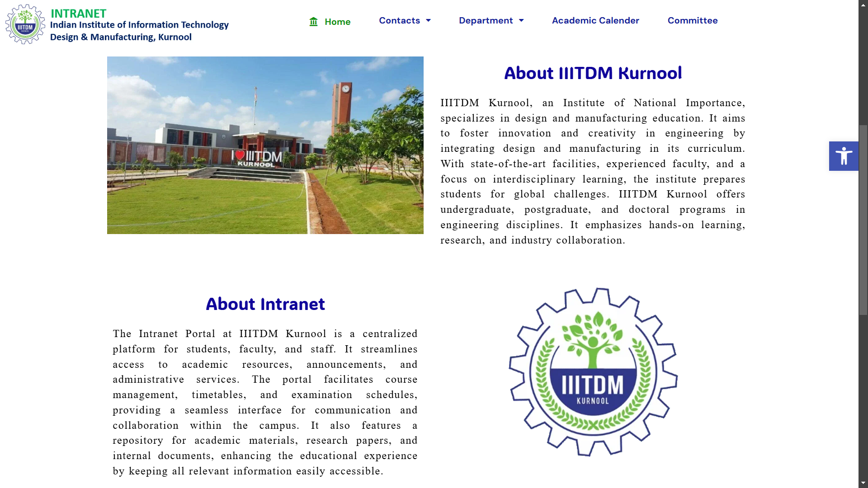Open the Academic Calender link
868x488 pixels.
click(x=595, y=20)
